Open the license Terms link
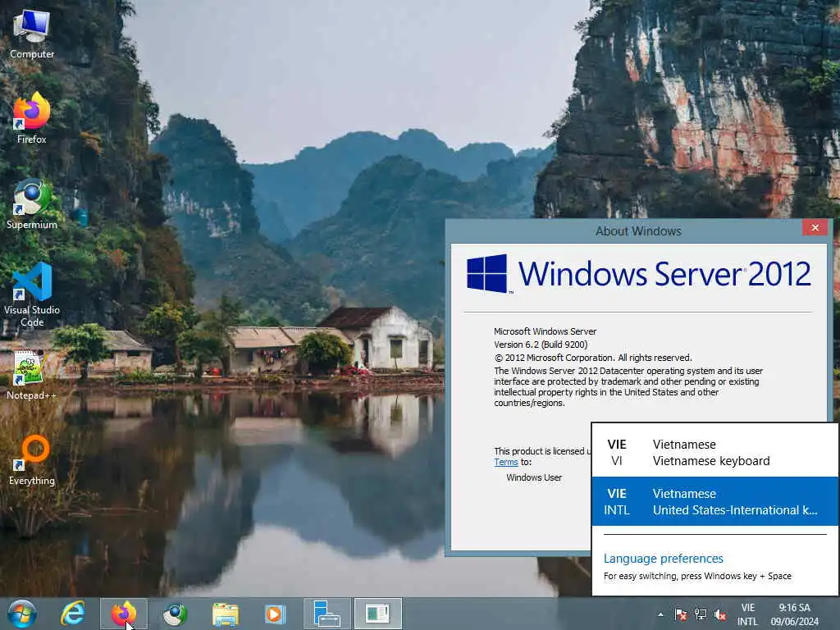This screenshot has width=840, height=630. 505,463
